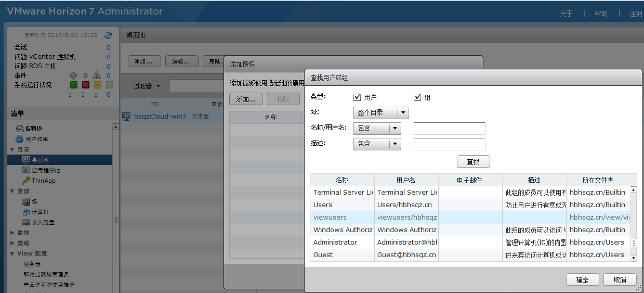Open 控制板 dashboard in inventory tree
Screen dimensions: 644x293
click(20, 129)
